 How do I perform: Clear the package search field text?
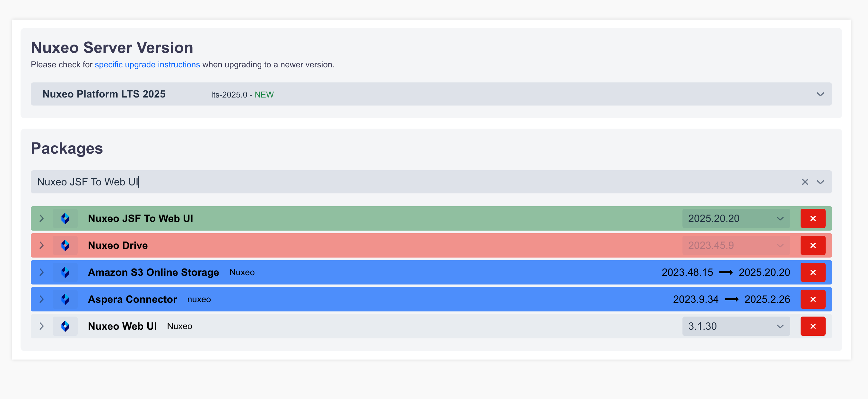pyautogui.click(x=805, y=182)
